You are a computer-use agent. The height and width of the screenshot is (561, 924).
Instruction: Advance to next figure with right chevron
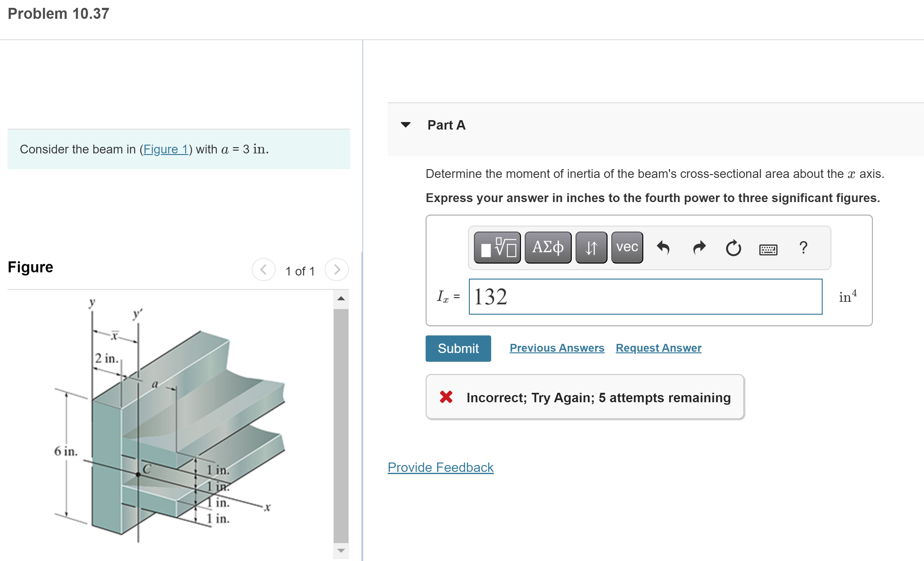(336, 270)
